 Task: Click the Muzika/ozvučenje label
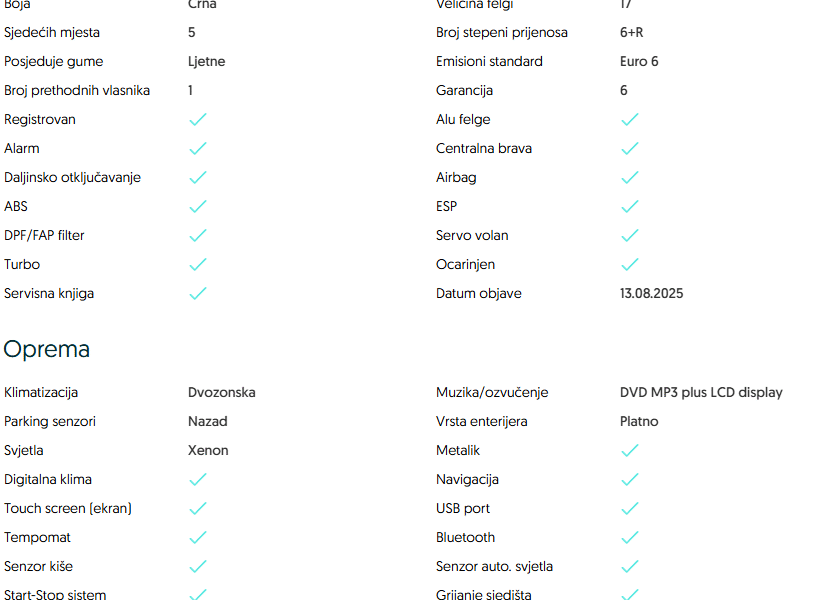pyautogui.click(x=492, y=392)
